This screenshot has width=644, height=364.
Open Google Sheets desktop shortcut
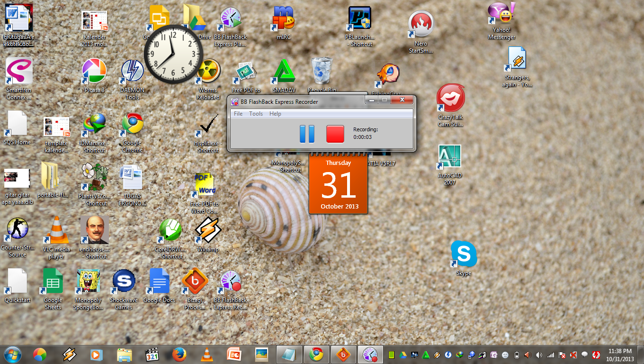coord(53,289)
